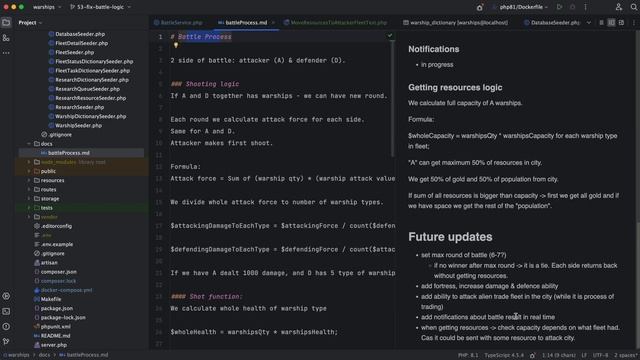Click the 2 spaces indent status widget
This screenshot has width=640, height=360.
click(626, 355)
